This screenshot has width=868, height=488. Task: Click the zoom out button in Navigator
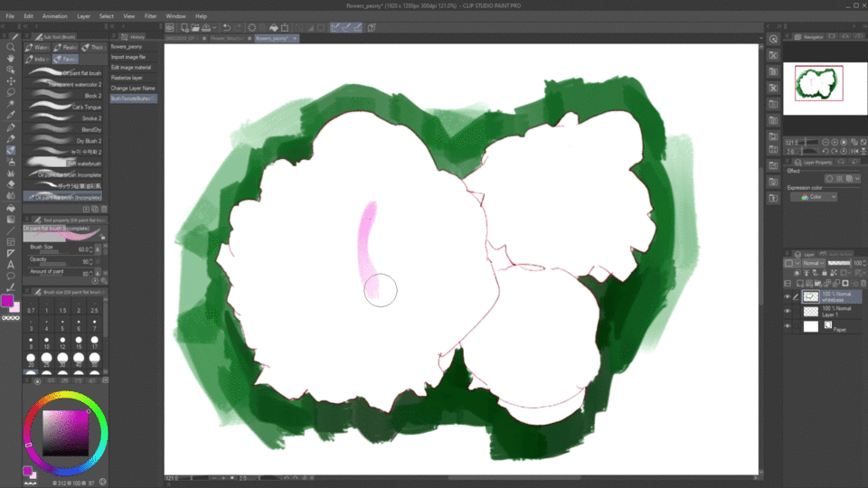[826, 142]
